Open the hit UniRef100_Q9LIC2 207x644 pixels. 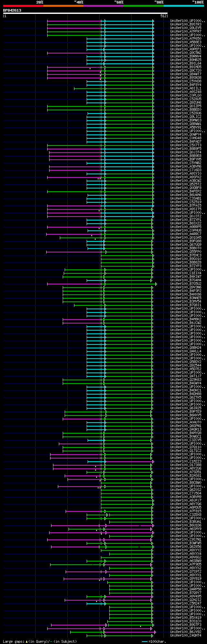pyautogui.click(x=186, y=117)
